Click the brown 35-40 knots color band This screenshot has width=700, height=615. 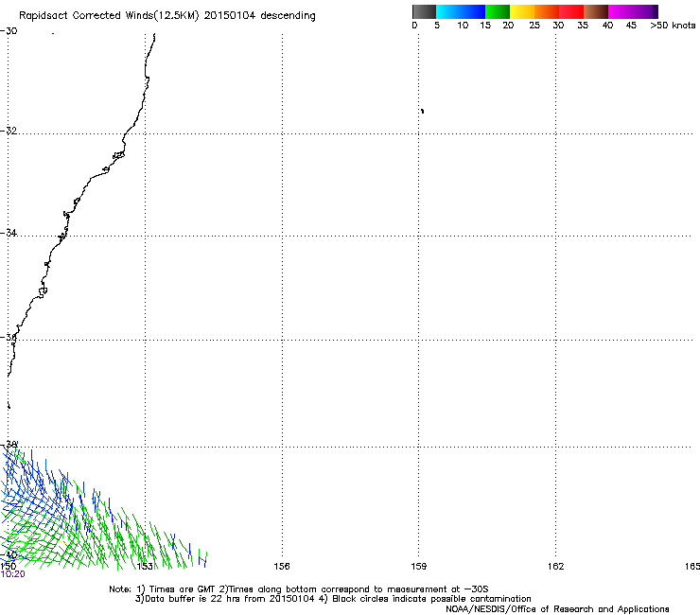(596, 11)
